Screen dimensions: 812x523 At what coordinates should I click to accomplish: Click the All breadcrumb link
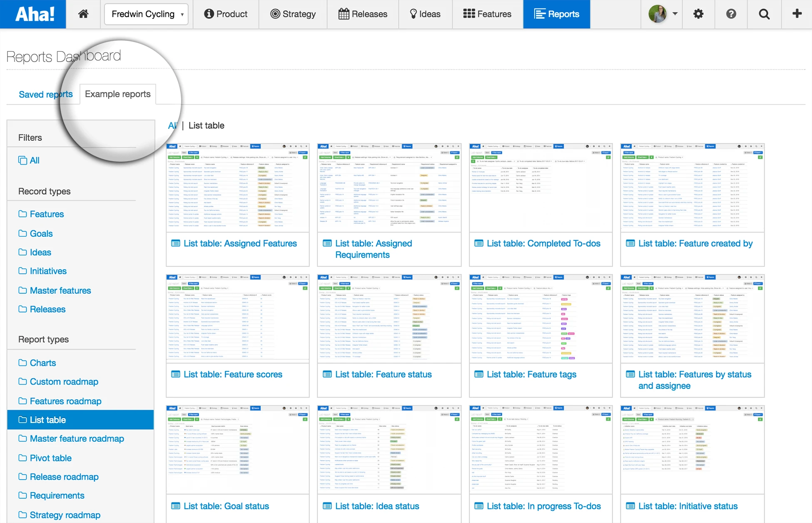[172, 125]
